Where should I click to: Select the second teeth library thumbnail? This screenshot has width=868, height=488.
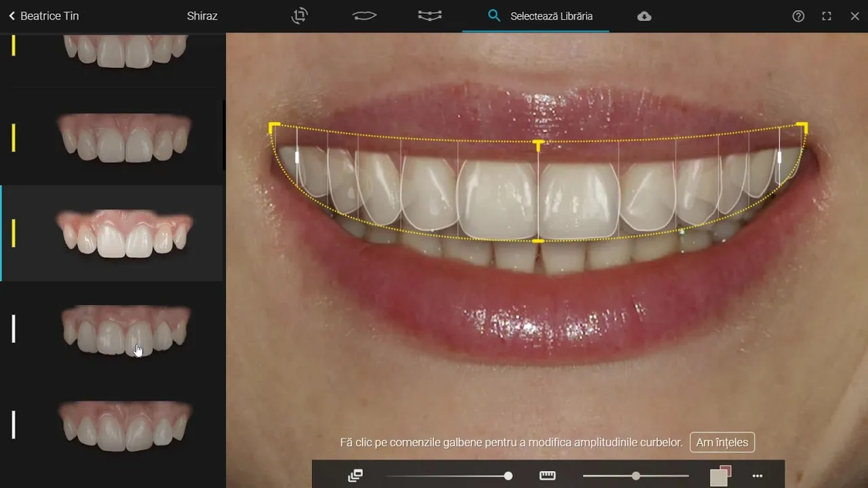125,138
